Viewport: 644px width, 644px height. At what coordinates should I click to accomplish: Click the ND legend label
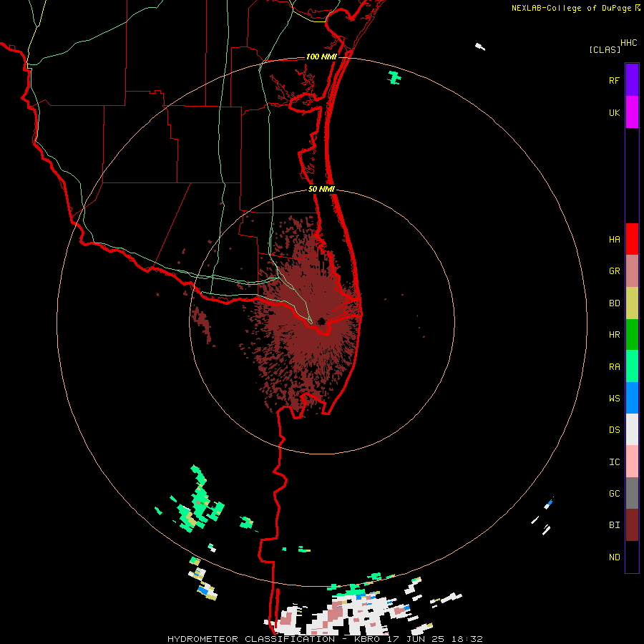(x=614, y=557)
